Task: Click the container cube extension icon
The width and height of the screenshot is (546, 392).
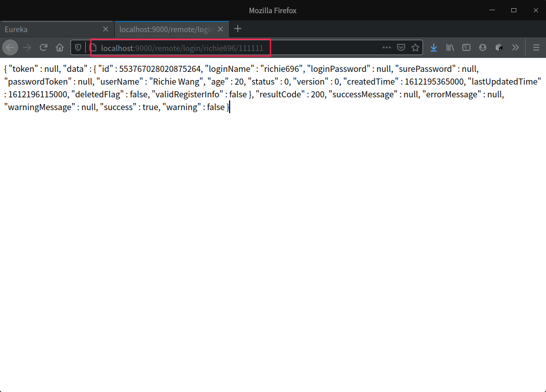Action: [499, 47]
